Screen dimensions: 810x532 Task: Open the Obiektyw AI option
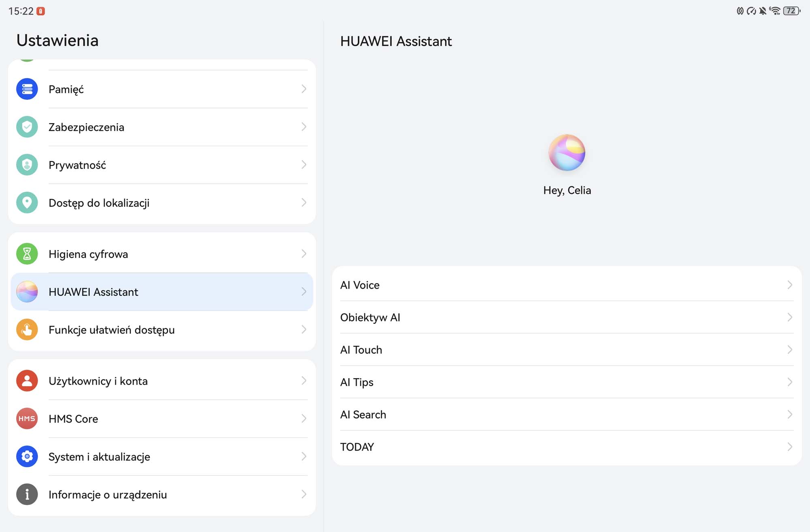(x=567, y=317)
